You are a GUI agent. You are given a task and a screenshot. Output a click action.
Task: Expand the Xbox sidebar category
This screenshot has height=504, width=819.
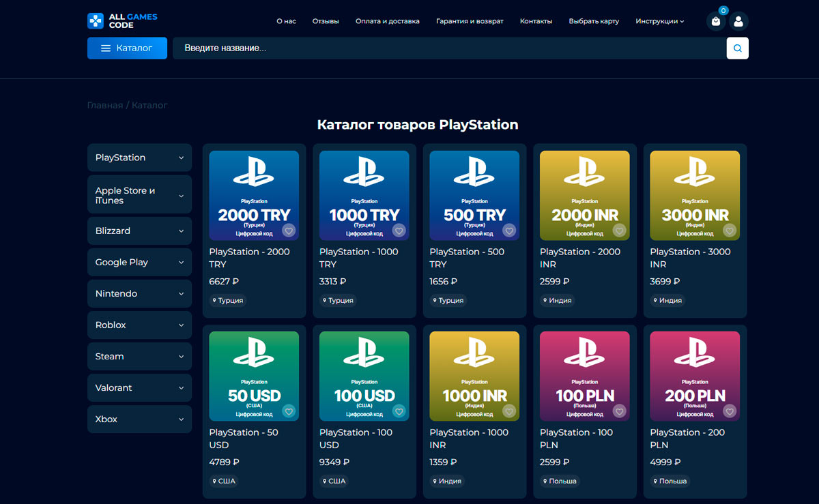tap(139, 419)
